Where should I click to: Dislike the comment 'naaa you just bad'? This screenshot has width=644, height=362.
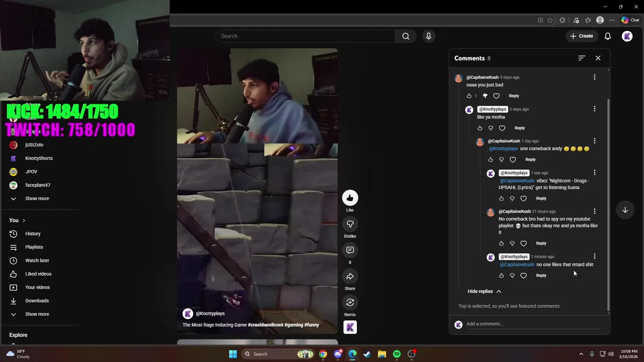pyautogui.click(x=485, y=96)
